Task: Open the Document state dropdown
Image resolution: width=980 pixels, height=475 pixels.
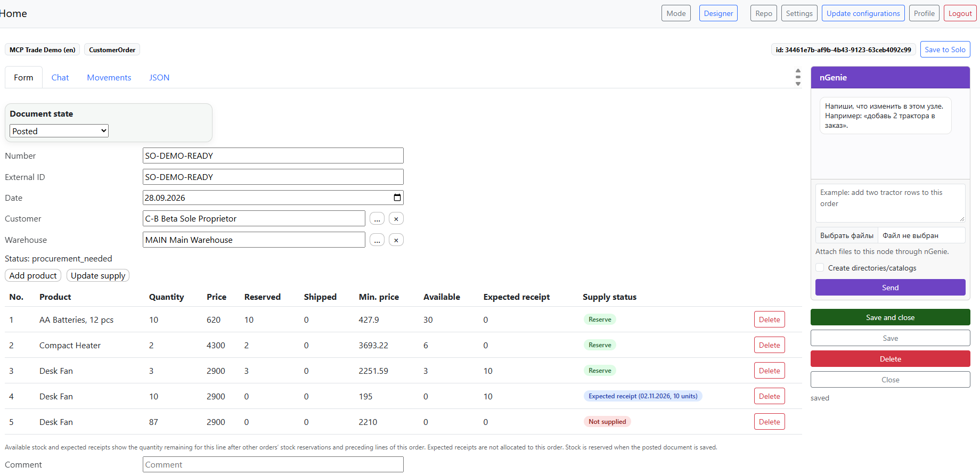Action: pos(59,131)
